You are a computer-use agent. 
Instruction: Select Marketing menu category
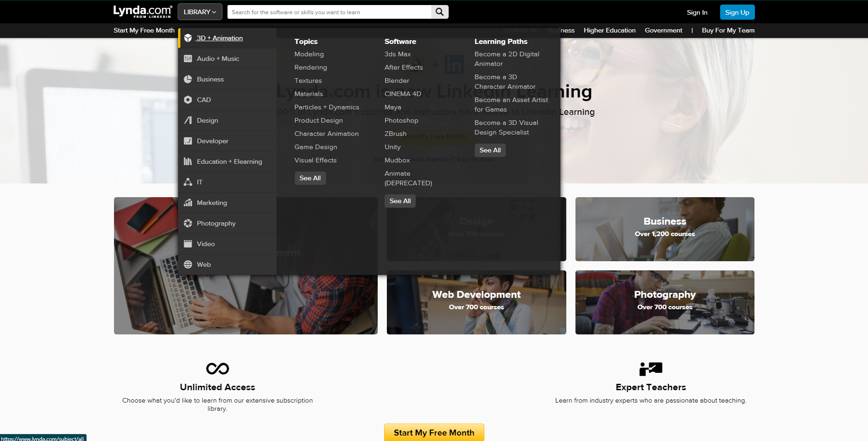227,203
